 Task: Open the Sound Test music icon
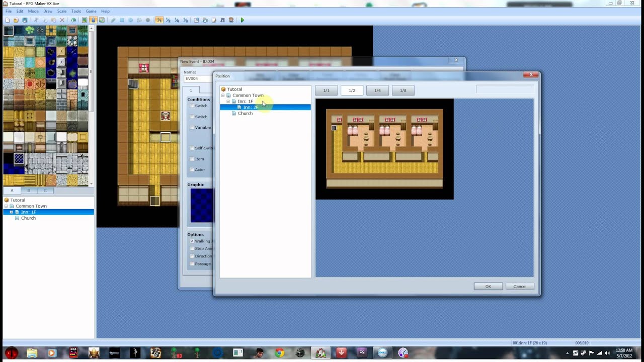[x=222, y=20]
